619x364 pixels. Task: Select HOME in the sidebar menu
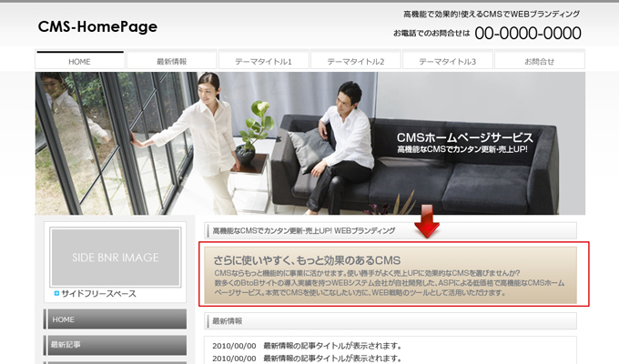117,319
